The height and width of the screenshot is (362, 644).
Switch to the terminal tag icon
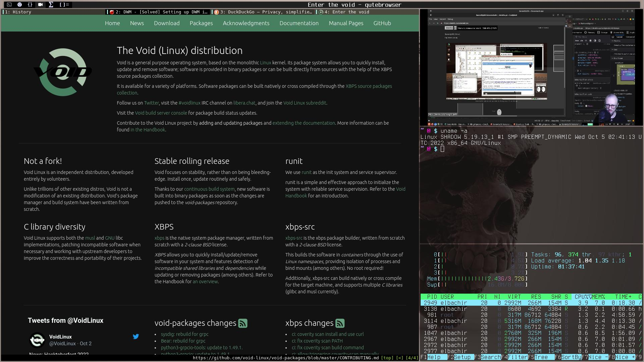click(x=9, y=5)
